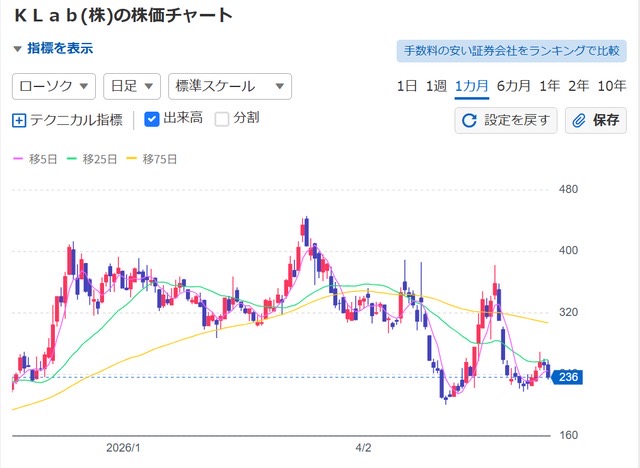640x468 pixels.
Task: Select the 1週 time range
Action: [436, 86]
